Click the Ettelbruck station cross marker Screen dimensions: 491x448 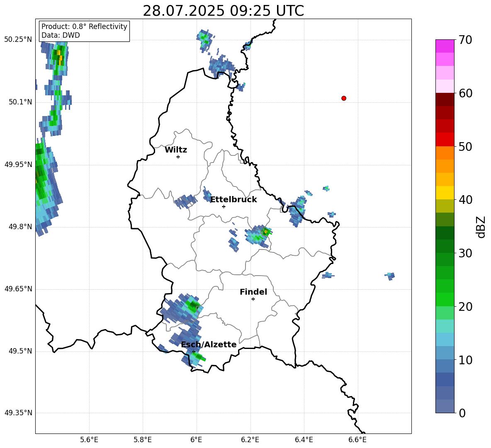click(x=224, y=206)
